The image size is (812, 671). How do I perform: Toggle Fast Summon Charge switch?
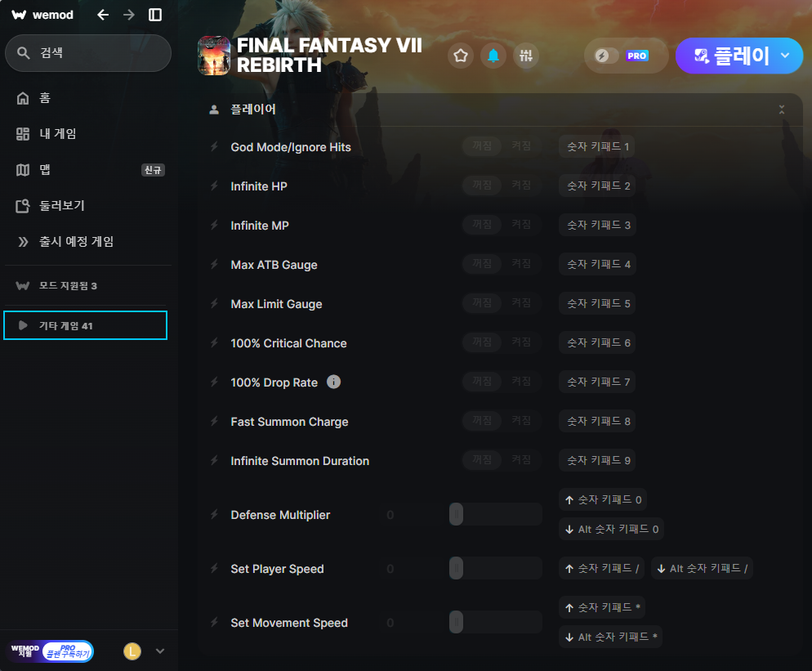[x=502, y=421]
